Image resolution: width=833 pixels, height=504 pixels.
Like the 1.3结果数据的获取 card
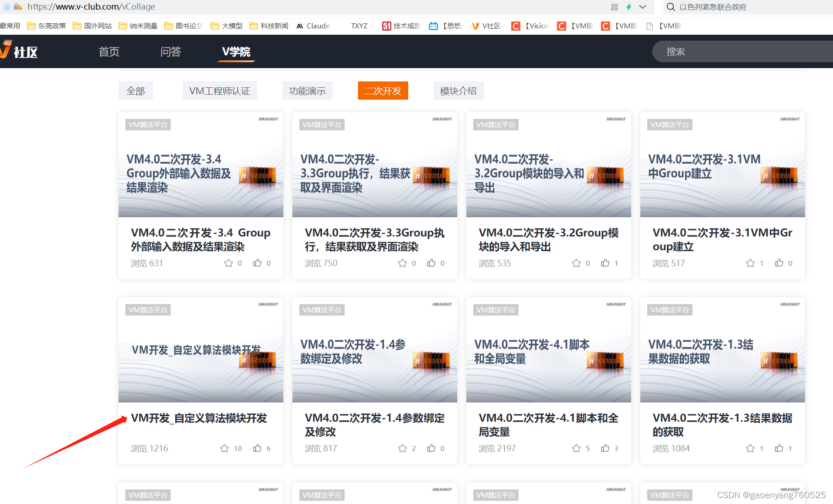coord(779,448)
